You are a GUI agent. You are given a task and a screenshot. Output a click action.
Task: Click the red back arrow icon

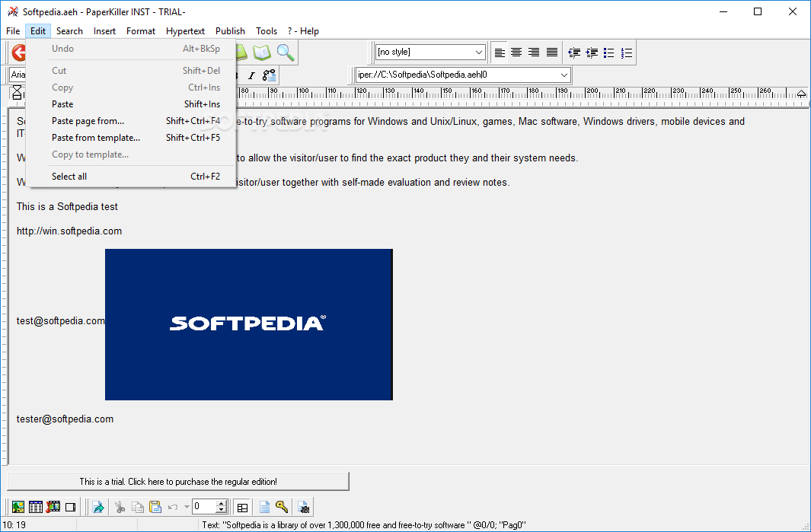pyautogui.click(x=18, y=53)
